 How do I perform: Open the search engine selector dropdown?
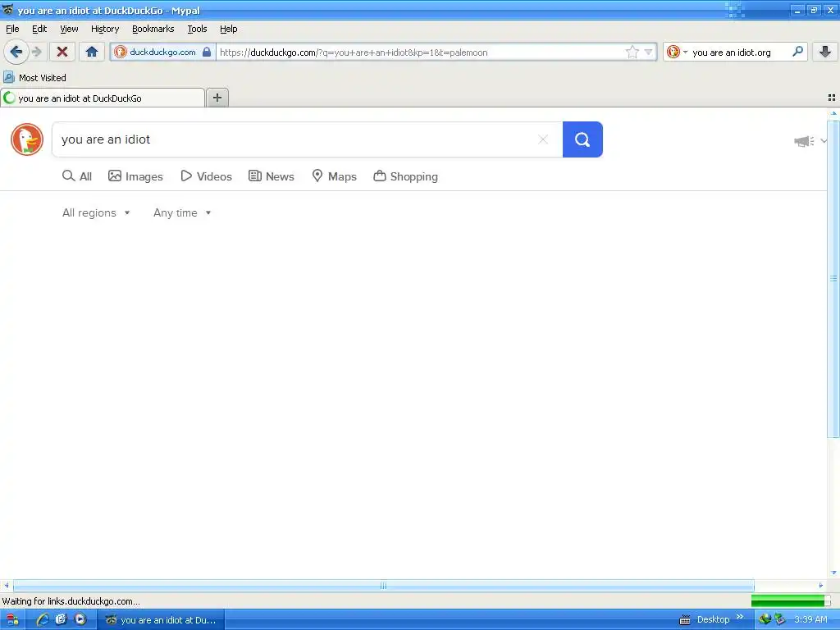(677, 52)
